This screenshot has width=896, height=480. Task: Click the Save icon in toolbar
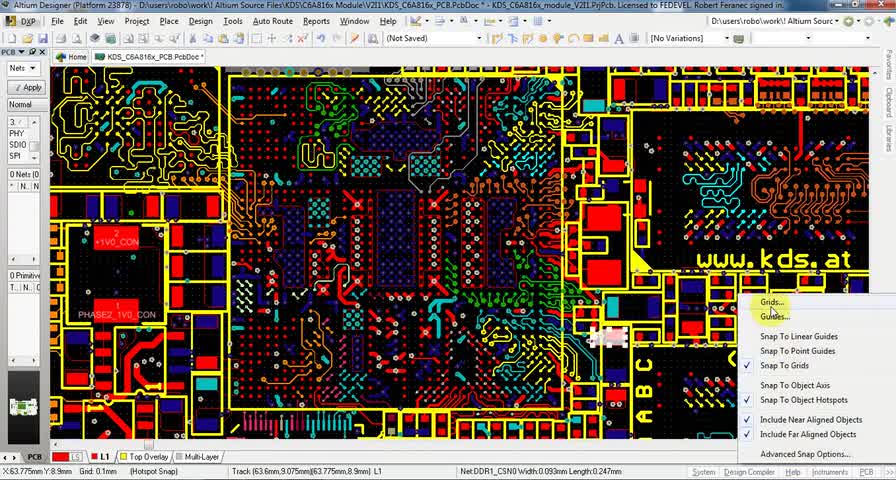pos(44,38)
